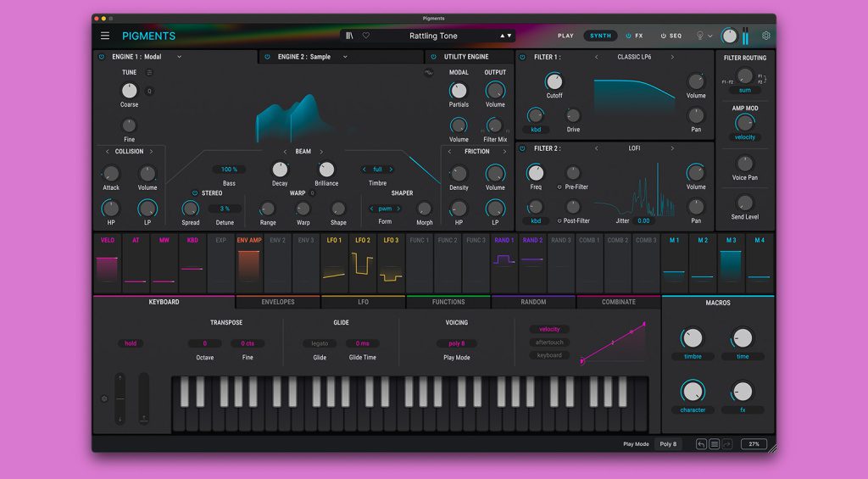Select the LFO 1 modulation source slot
The image size is (868, 479).
[x=334, y=261]
